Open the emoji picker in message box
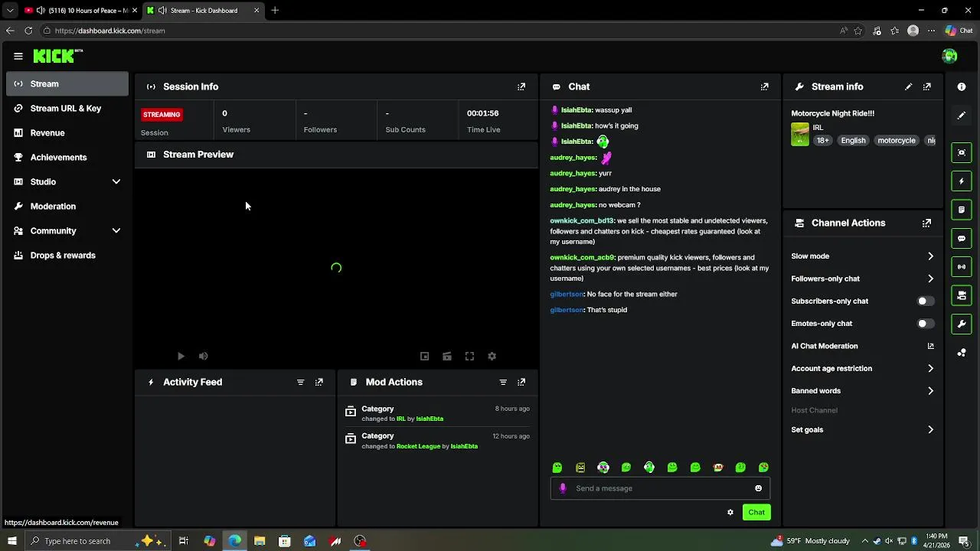 pyautogui.click(x=759, y=488)
